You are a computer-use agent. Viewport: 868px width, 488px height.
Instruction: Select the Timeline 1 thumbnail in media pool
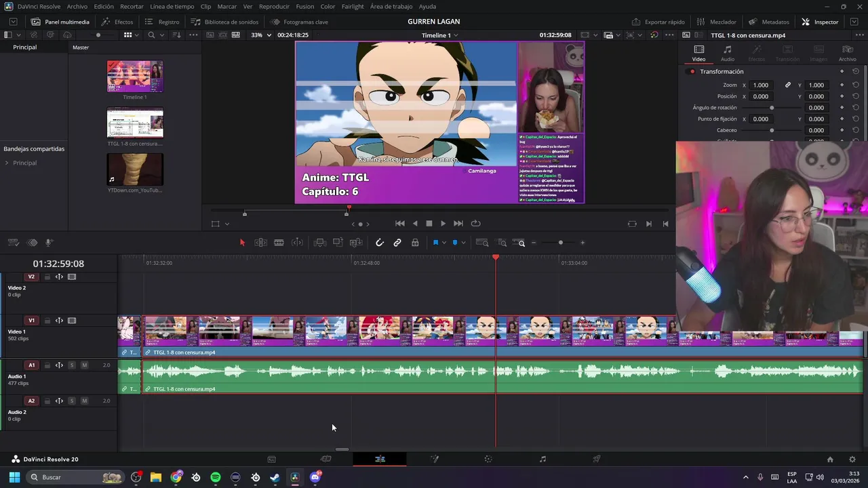tap(135, 77)
